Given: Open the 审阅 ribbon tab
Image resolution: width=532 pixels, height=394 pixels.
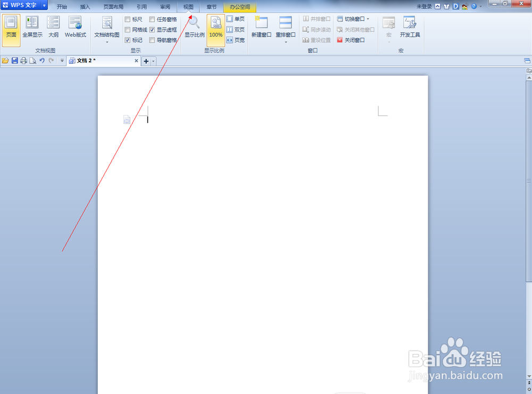Looking at the screenshot, I should pyautogui.click(x=165, y=7).
